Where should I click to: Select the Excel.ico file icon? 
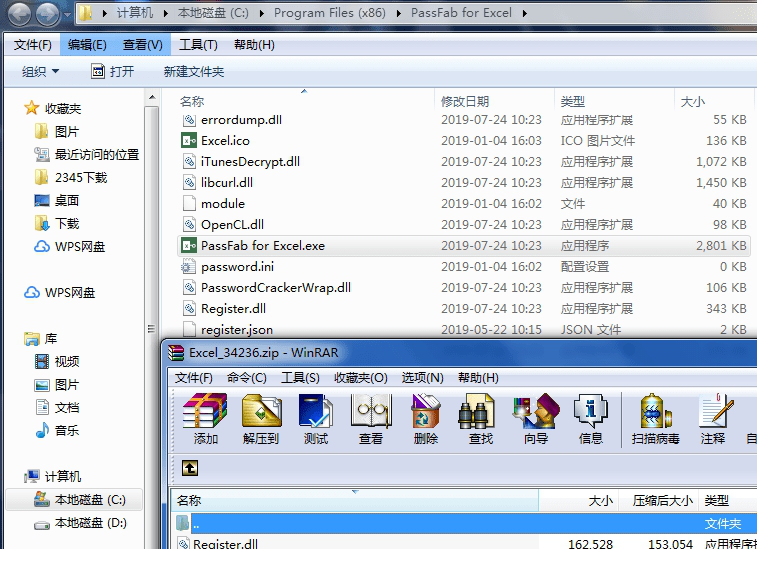[188, 140]
